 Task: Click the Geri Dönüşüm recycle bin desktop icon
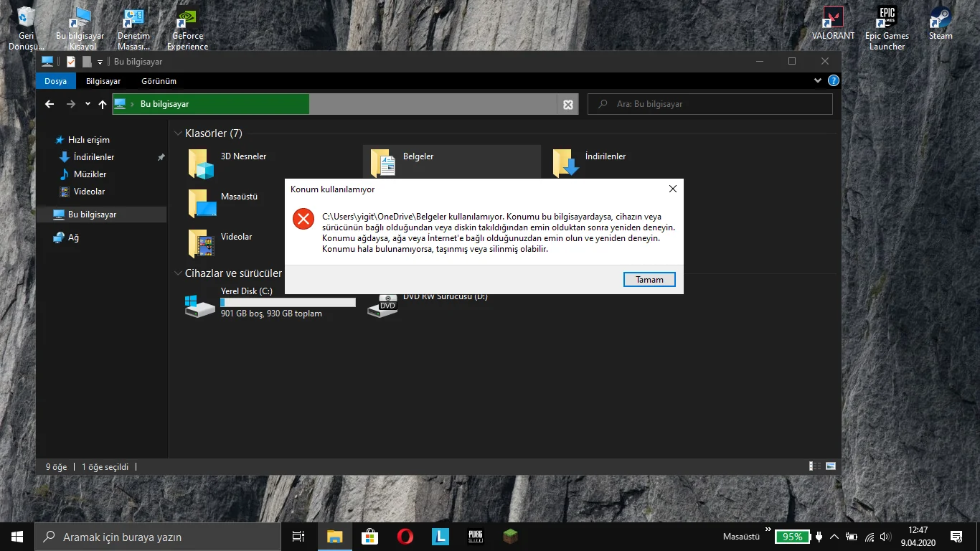27,29
